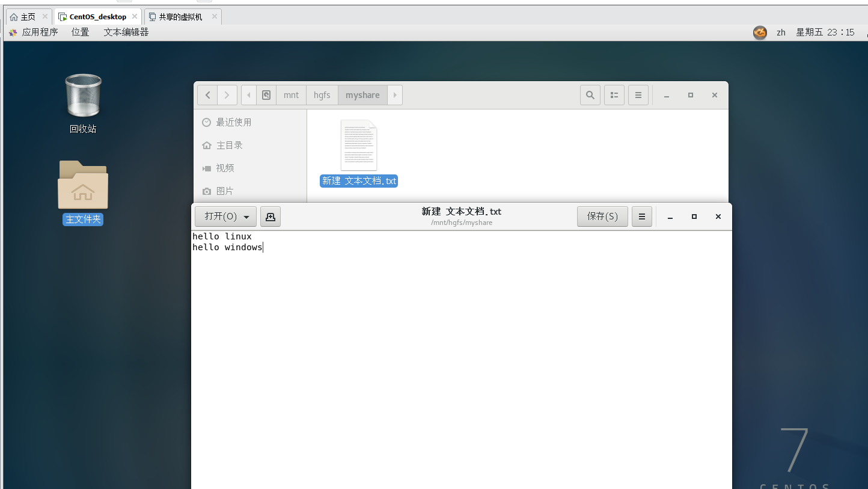Open search in file manager
Screen dimensions: 868x489
tap(590, 95)
